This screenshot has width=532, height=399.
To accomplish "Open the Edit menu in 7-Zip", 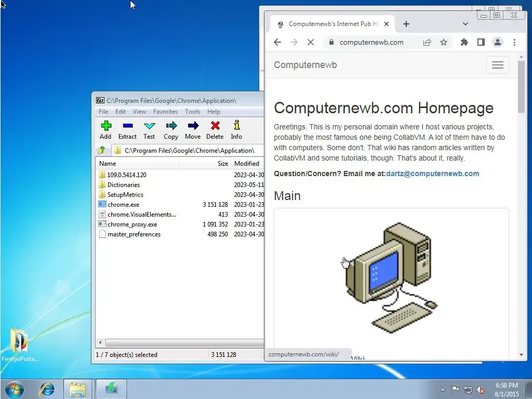I will coord(121,112).
